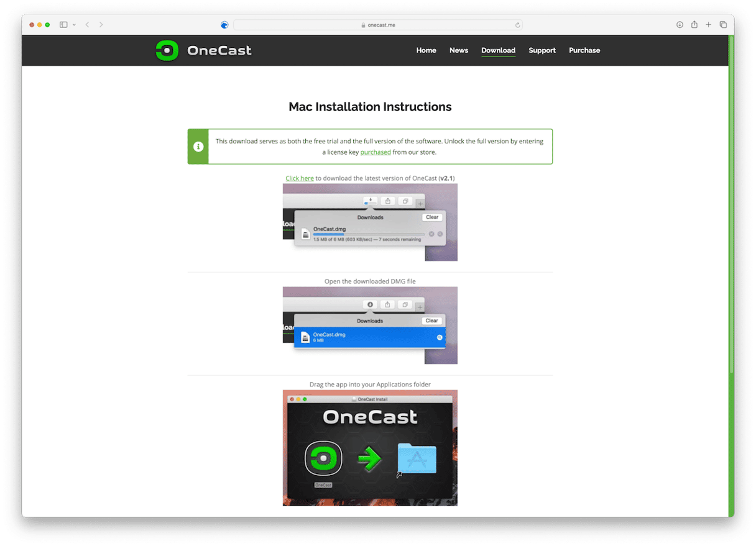Open the privacy report shield icon
The height and width of the screenshot is (546, 756).
pyautogui.click(x=224, y=25)
